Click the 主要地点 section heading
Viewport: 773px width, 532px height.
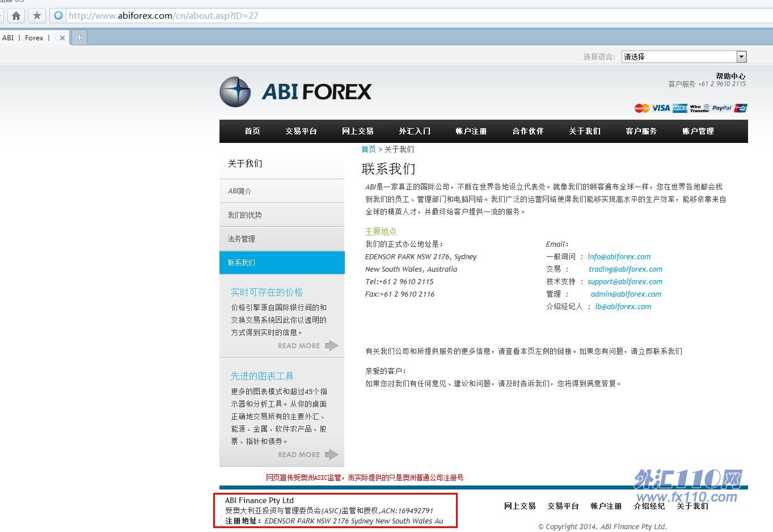pyautogui.click(x=381, y=231)
